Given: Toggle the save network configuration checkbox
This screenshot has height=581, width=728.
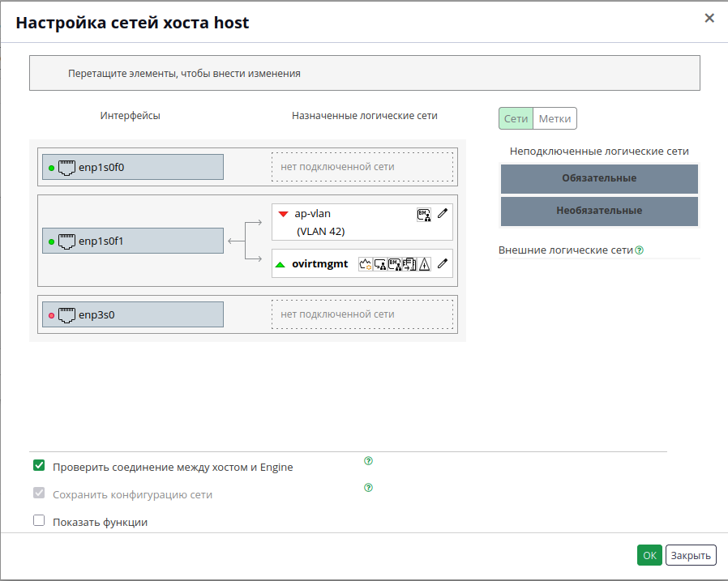Looking at the screenshot, I should (39, 493).
